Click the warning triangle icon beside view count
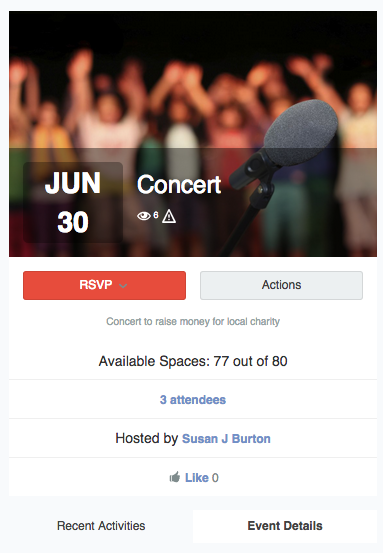This screenshot has height=553, width=383. tap(169, 216)
